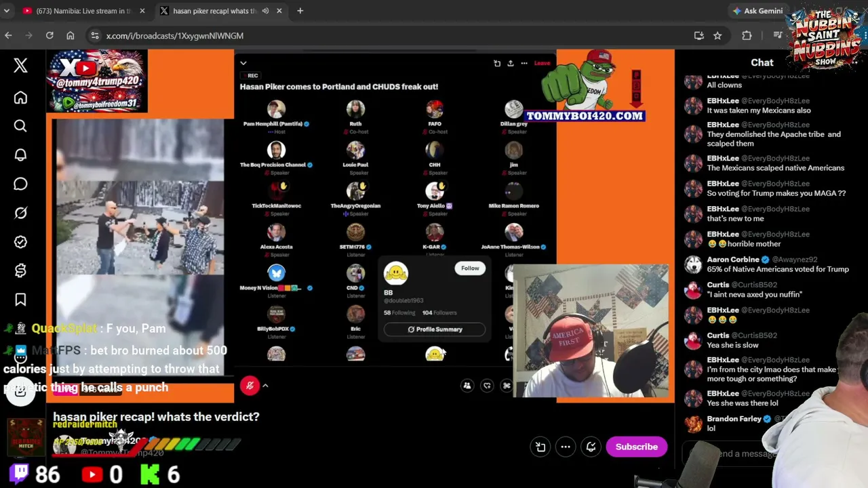Open the Verified badge icon in X sidebar
This screenshot has width=868, height=488.
point(20,242)
